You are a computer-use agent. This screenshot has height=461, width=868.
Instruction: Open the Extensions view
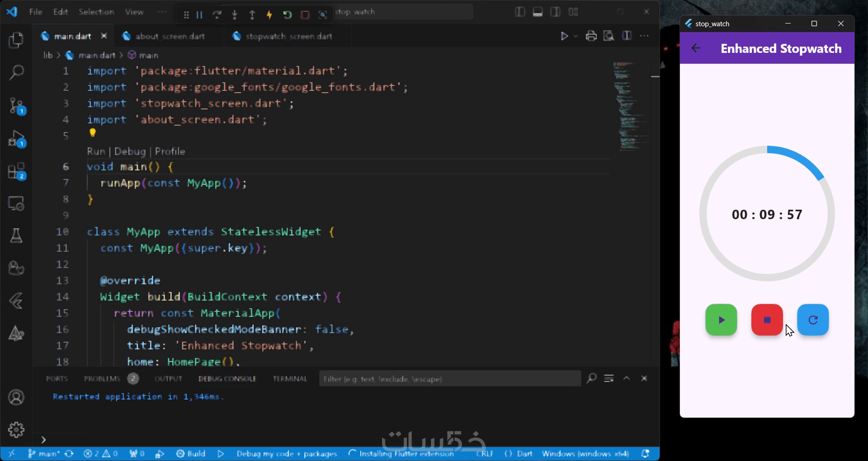tap(17, 171)
